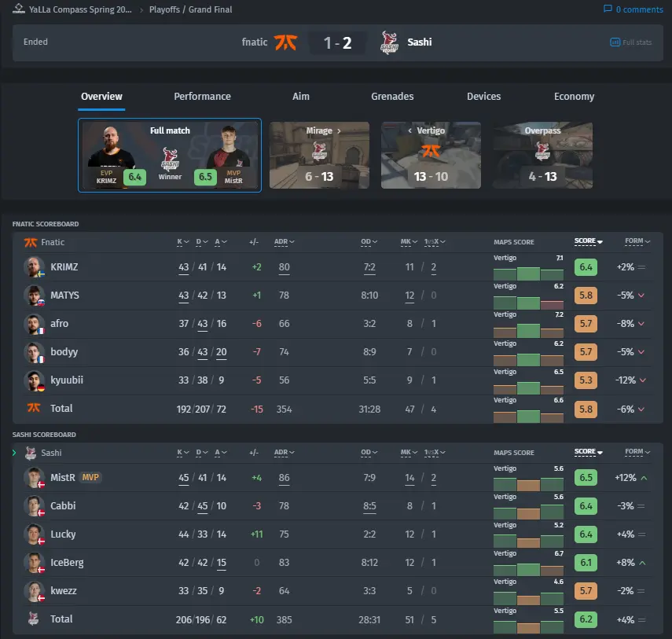Image resolution: width=672 pixels, height=639 pixels.
Task: Click kyuubii's player avatar
Action: 34,380
